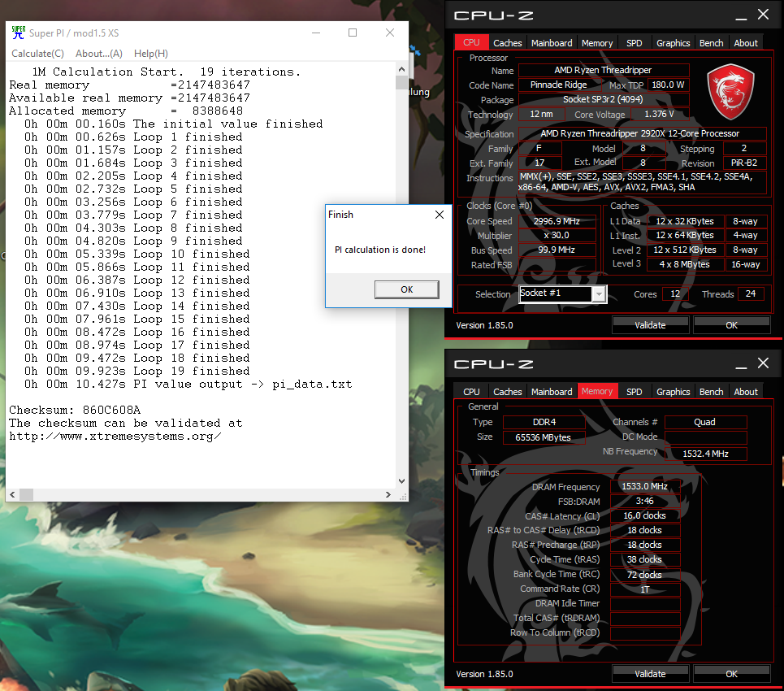This screenshot has width=784, height=691.
Task: Open Graphics tab in upper CPU-Z window
Action: [x=673, y=43]
